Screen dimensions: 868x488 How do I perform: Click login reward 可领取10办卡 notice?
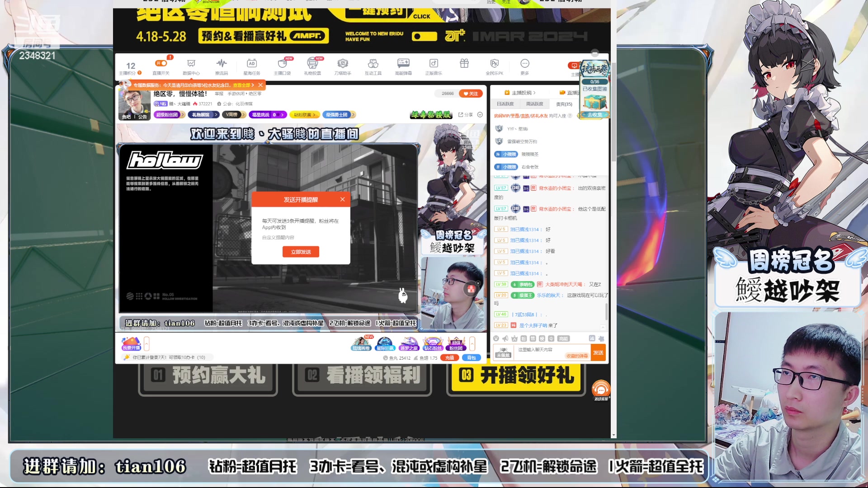(x=168, y=357)
